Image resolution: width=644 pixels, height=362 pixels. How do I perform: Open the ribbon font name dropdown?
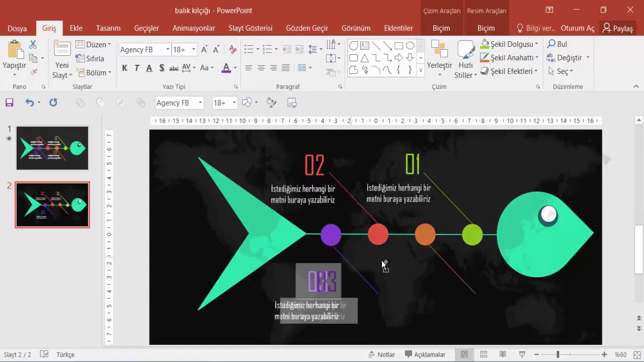point(168,49)
